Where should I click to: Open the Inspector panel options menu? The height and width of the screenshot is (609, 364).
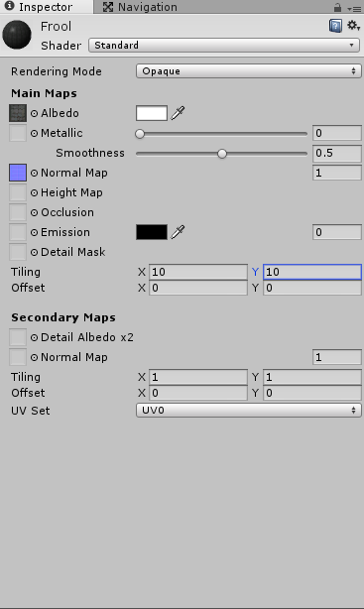354,8
